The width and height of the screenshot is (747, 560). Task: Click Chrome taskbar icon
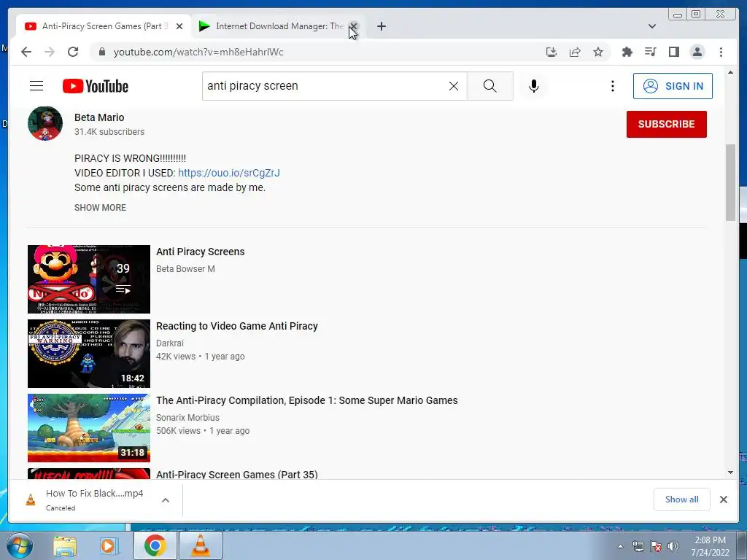pos(155,546)
